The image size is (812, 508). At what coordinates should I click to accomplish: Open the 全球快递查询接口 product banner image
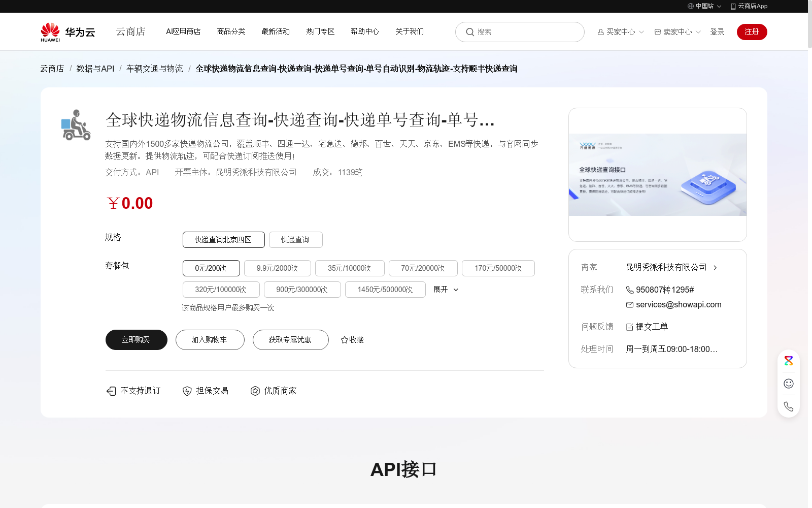[x=658, y=175]
